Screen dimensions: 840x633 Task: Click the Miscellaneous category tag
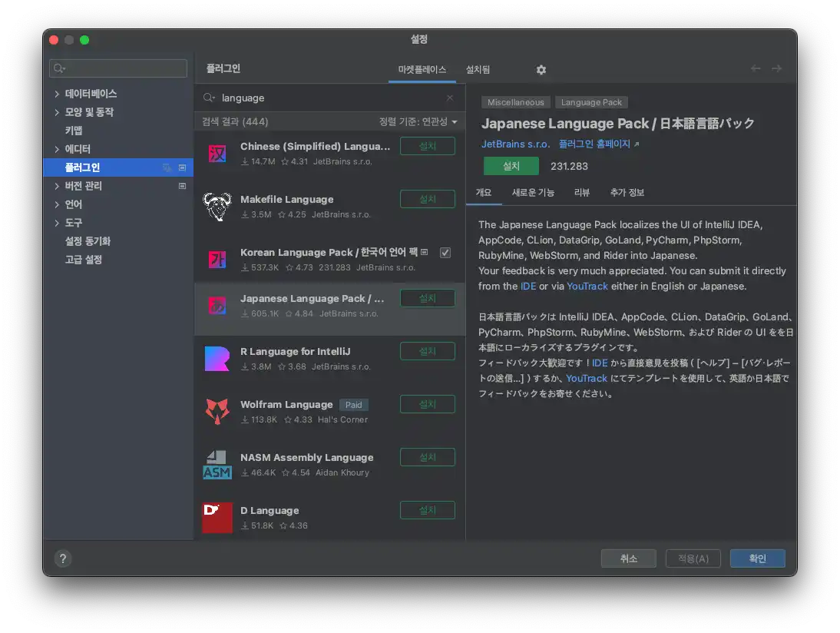(515, 102)
